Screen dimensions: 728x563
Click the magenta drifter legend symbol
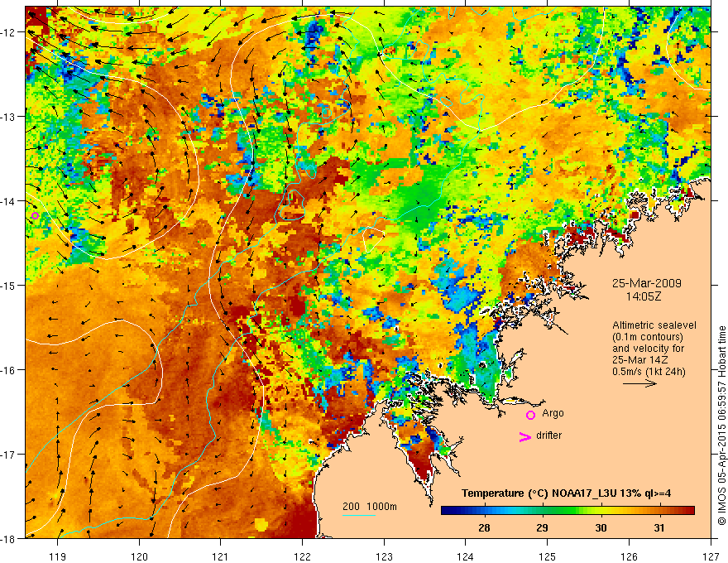(x=524, y=436)
